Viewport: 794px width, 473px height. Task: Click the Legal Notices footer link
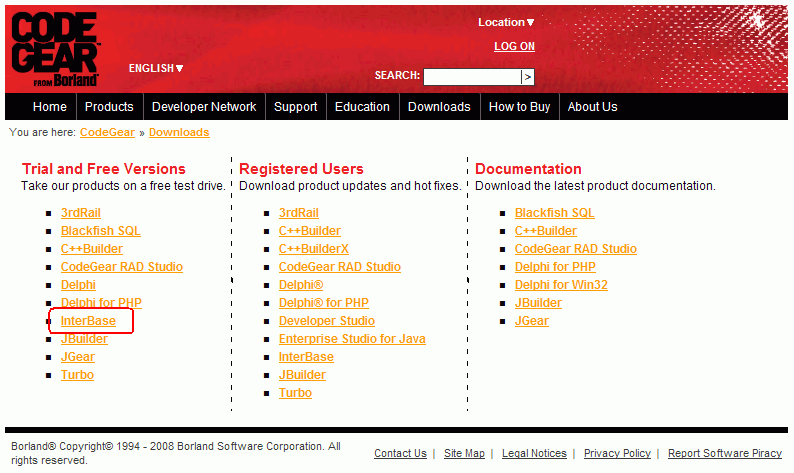tap(534, 453)
